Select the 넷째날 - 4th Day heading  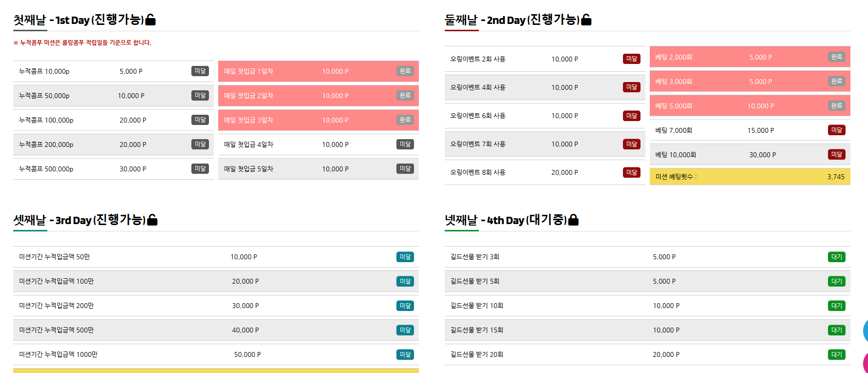coord(505,220)
